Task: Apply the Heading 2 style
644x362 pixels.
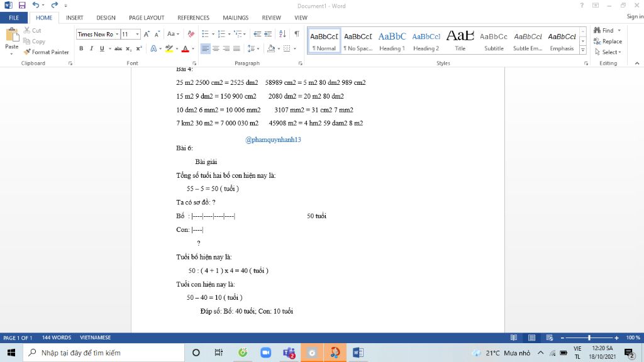Action: coord(426,41)
